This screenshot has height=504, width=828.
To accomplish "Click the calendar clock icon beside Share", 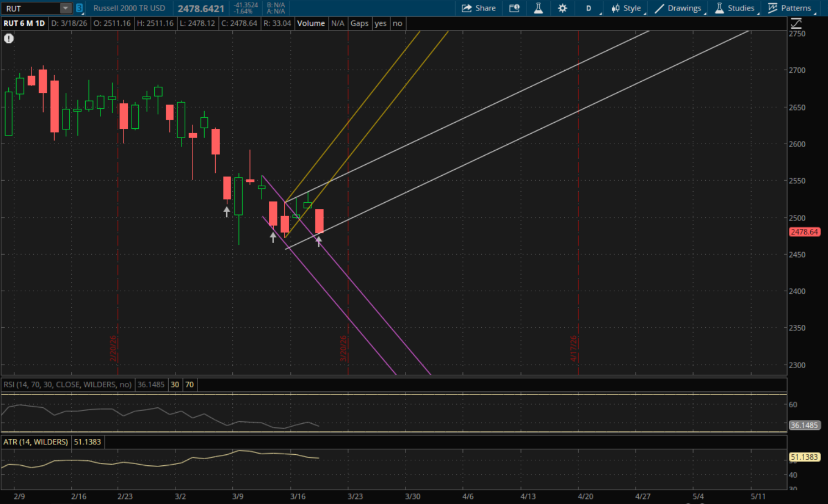I will 514,8.
